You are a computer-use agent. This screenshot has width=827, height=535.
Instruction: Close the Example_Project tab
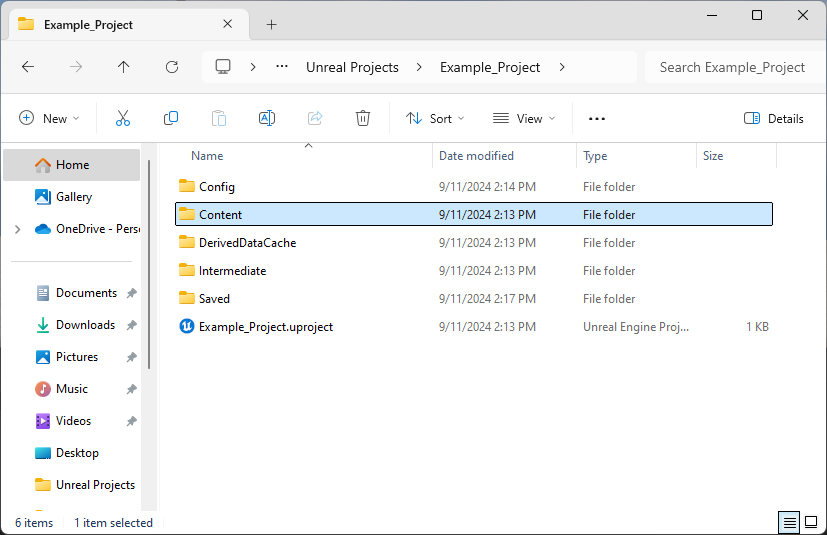click(227, 24)
